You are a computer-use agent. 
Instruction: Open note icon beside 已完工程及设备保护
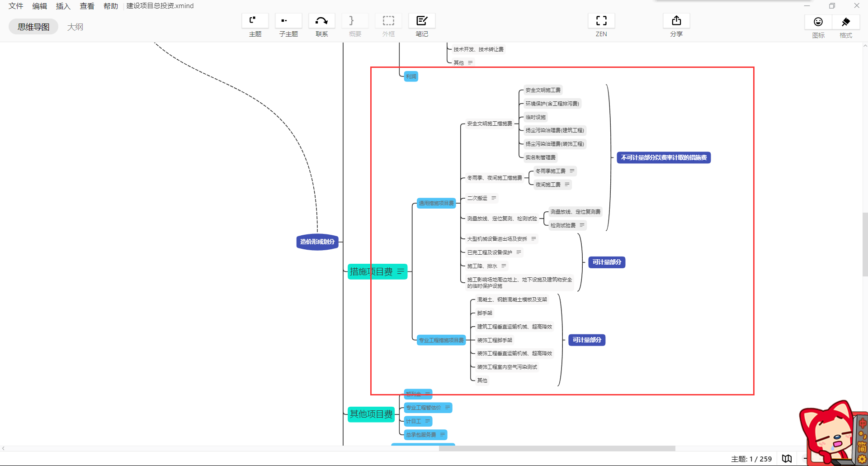[519, 252]
